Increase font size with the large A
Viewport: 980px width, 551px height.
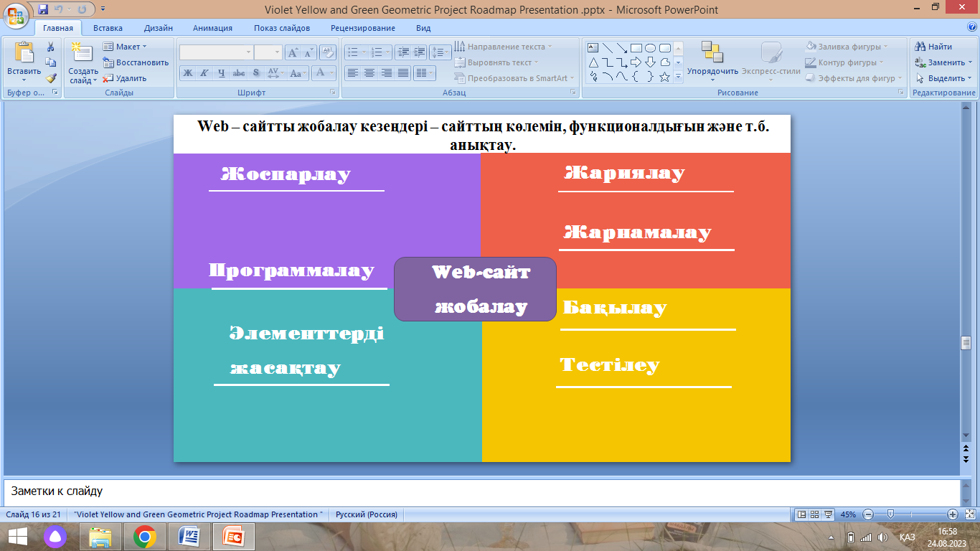(x=293, y=52)
